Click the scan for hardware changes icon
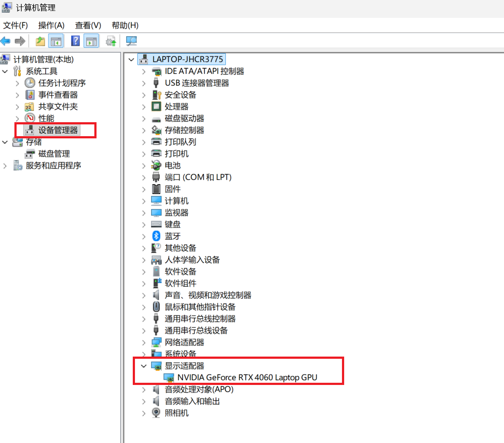Viewport: 504px width, 443px height. (x=131, y=41)
